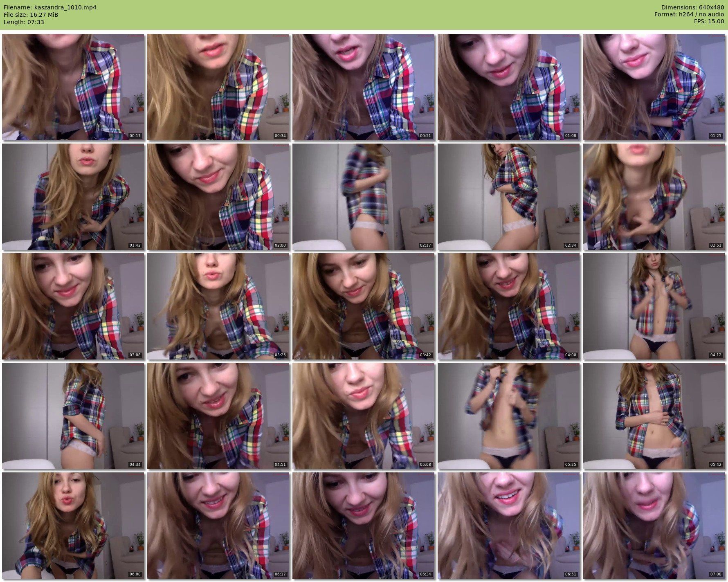Open the thumbnail stamped 07:08
Image resolution: width=728 pixels, height=582 pixels.
(654, 526)
